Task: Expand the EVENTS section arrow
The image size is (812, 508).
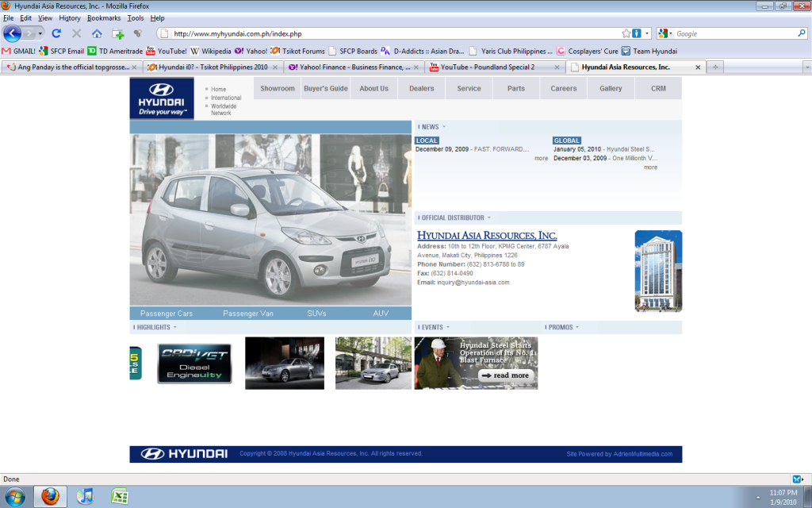Action: click(448, 328)
